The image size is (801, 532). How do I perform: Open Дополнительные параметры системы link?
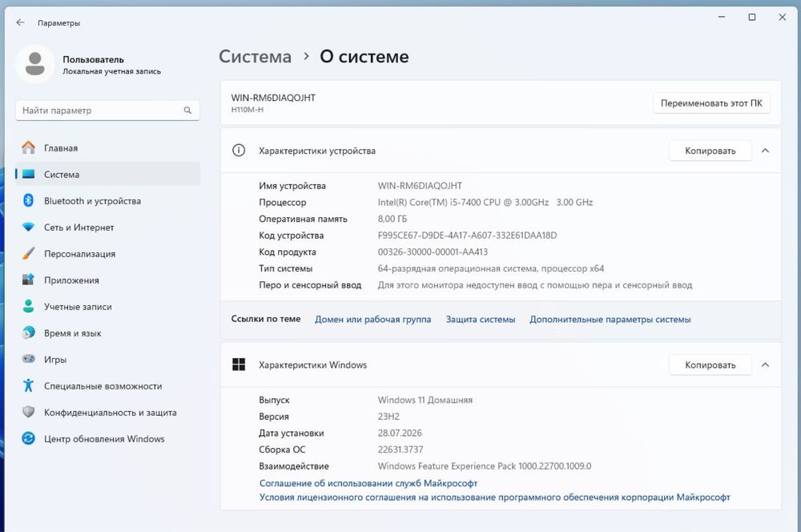(610, 320)
